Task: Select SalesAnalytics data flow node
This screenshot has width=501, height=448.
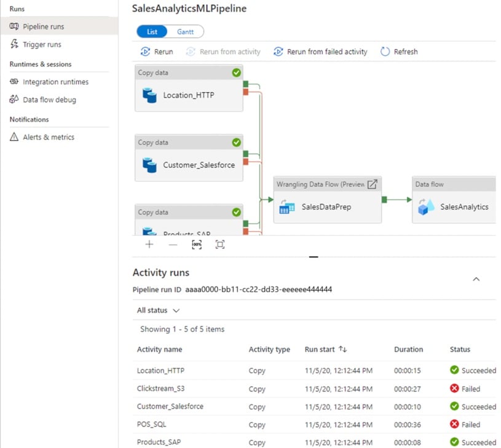Action: [454, 200]
